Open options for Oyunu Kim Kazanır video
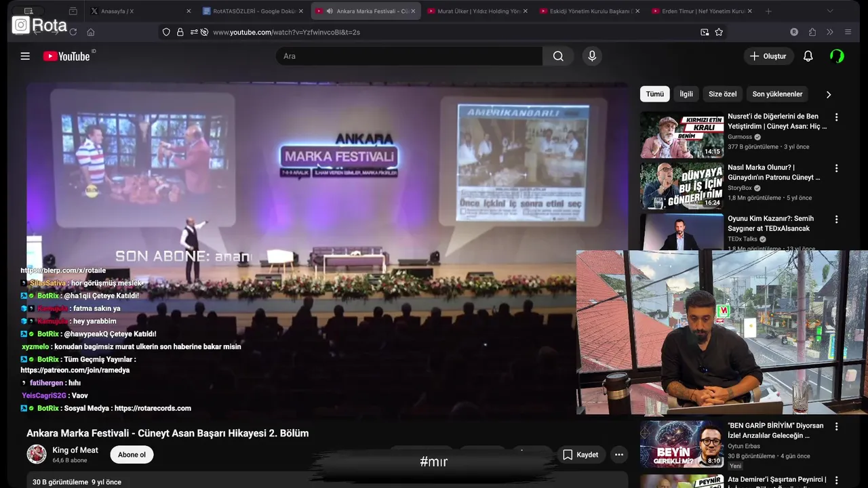This screenshot has height=488, width=868. [836, 220]
